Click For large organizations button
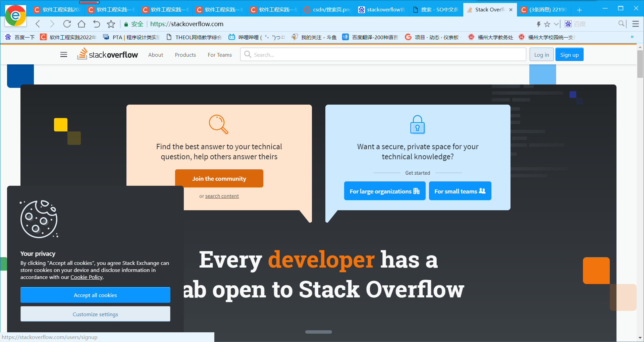The width and height of the screenshot is (644, 342). tap(385, 191)
